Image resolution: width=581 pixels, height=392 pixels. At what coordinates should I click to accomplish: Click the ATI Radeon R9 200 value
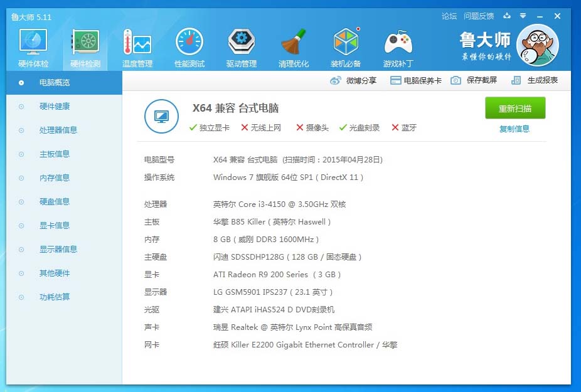click(277, 275)
